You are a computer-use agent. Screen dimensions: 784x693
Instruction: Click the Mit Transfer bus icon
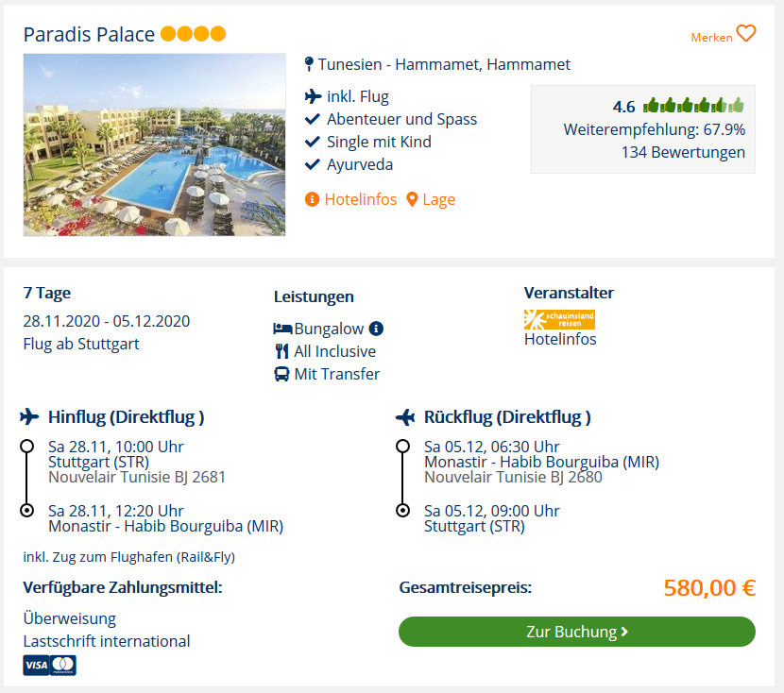click(x=281, y=374)
